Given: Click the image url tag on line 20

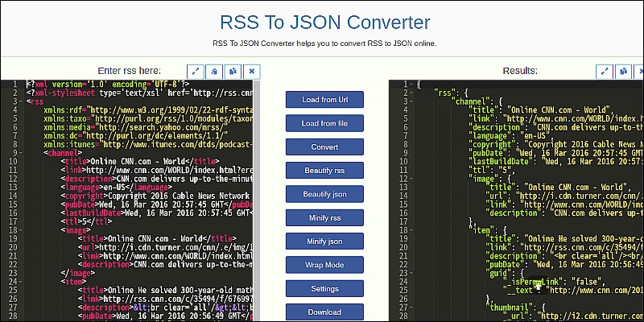Looking at the screenshot, I should [166, 247].
